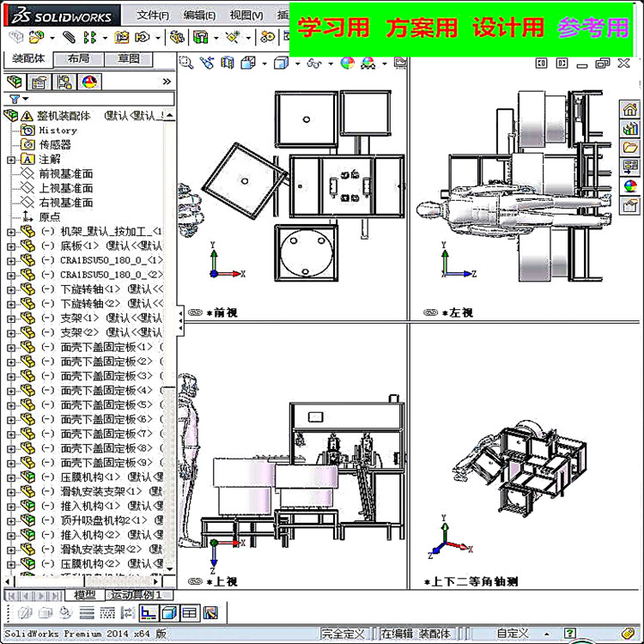Expand the manager tabs with the chevron
Viewport: 644px width, 644px height.
(x=167, y=82)
